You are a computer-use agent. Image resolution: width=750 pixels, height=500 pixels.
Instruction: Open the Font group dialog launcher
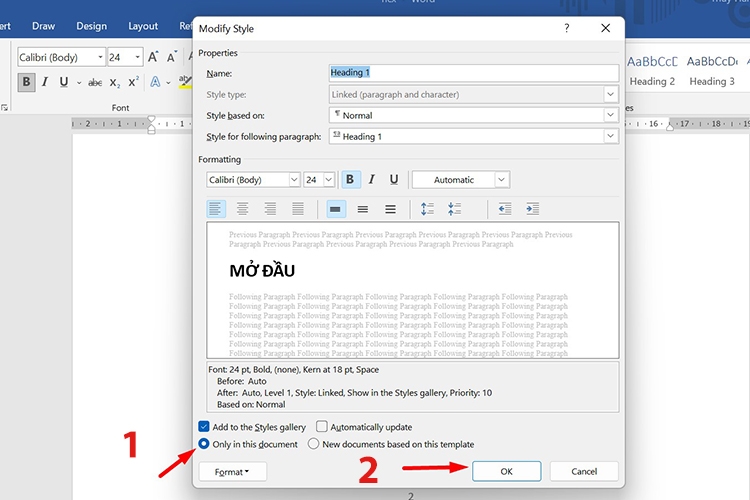pyautogui.click(x=4, y=108)
